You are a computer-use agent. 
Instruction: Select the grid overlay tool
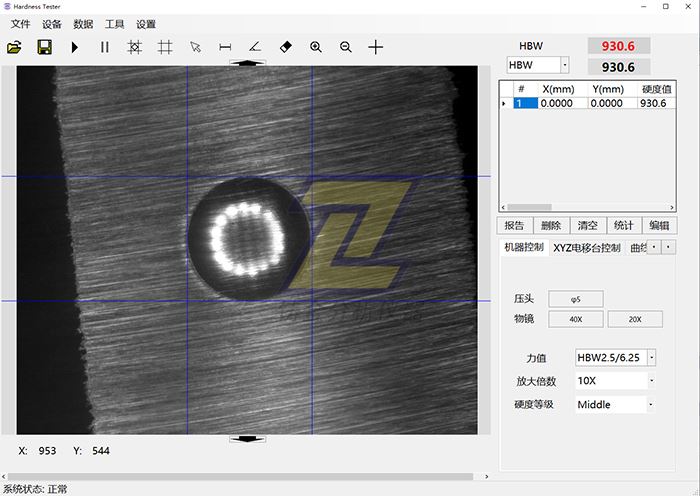coord(165,47)
